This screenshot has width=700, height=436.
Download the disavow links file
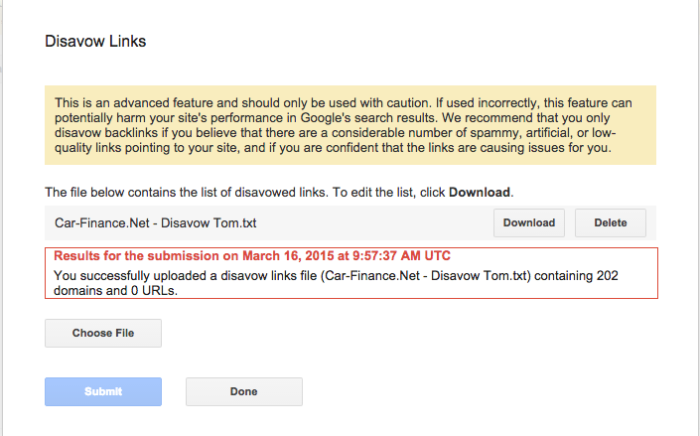pyautogui.click(x=529, y=223)
